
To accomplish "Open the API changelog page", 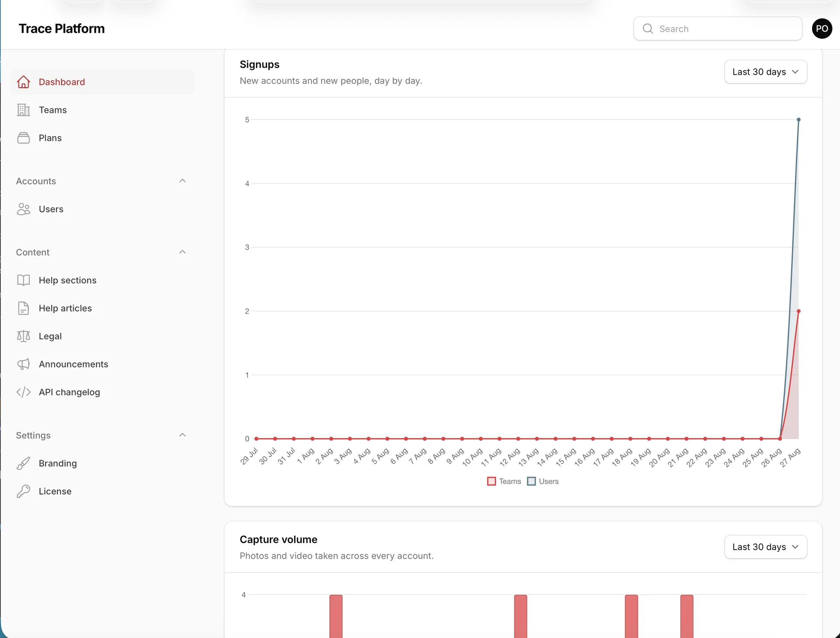I will [x=102, y=392].
